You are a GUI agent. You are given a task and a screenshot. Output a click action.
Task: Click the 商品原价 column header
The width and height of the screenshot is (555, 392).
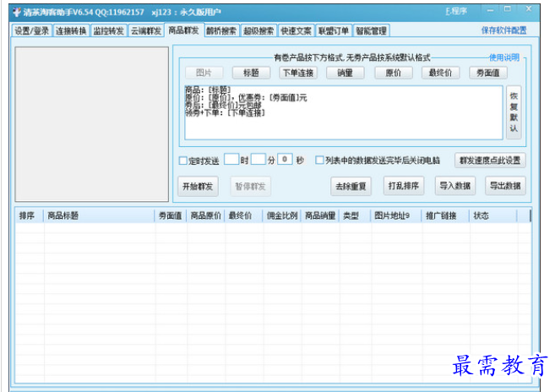(x=205, y=215)
